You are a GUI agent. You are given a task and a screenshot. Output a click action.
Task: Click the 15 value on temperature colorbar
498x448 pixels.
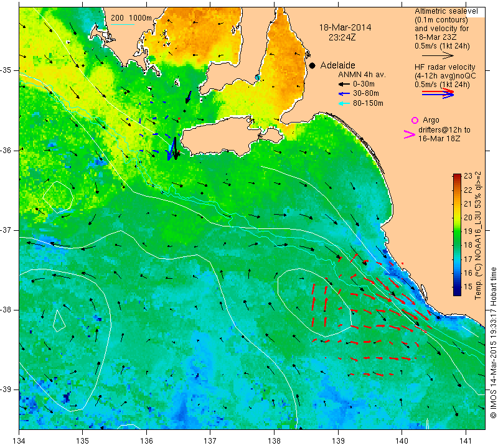[468, 287]
